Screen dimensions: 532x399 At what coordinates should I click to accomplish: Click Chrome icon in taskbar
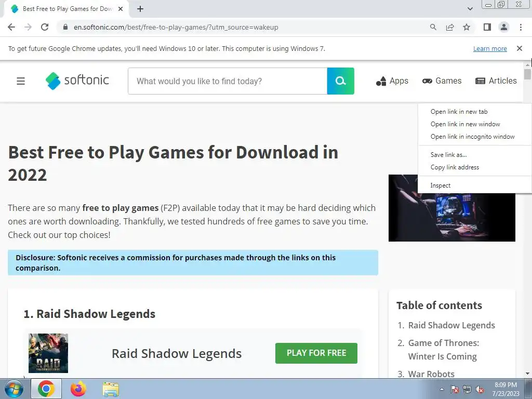46,389
